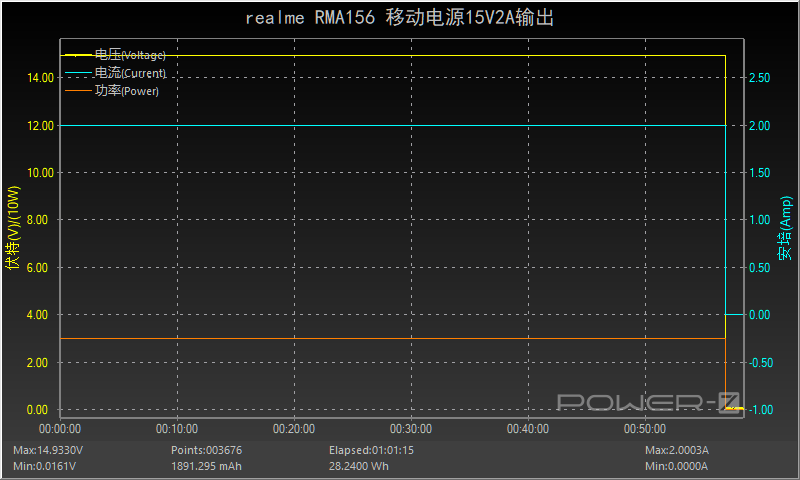Viewport: 800px width, 480px height.
Task: Click the 4.00 left axis label
Action: click(x=37, y=315)
